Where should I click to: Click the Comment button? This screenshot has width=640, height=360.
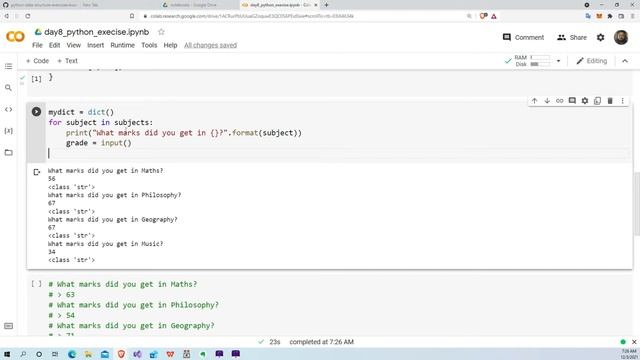[x=523, y=38]
